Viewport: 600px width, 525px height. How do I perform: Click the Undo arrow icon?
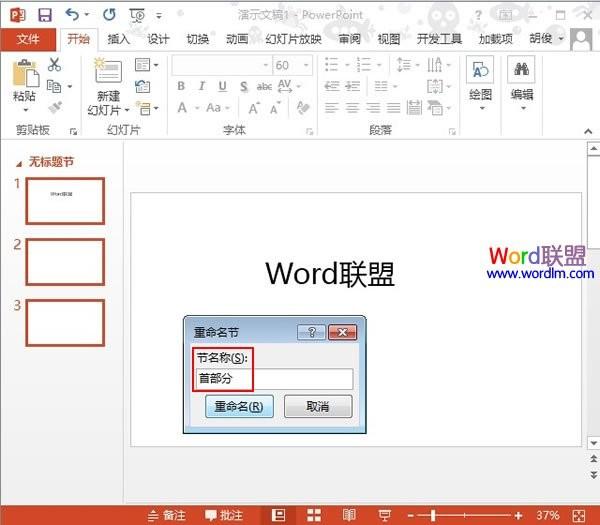coord(72,15)
